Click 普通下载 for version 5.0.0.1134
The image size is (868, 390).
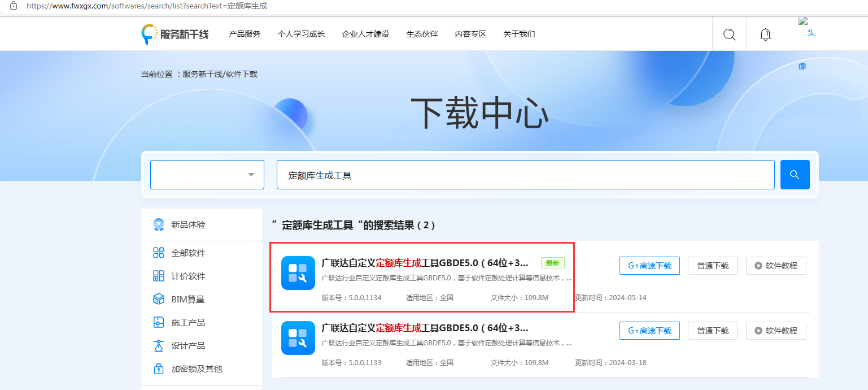pos(713,266)
